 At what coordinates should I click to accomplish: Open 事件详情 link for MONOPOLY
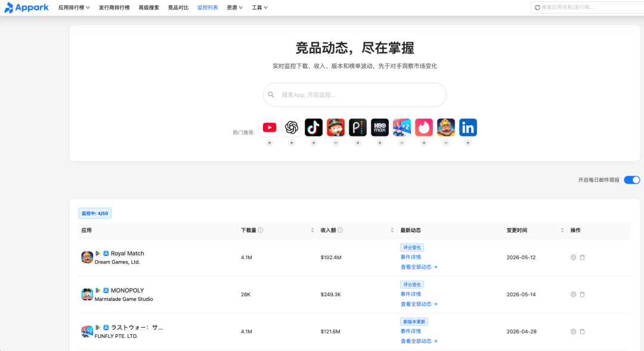click(411, 294)
